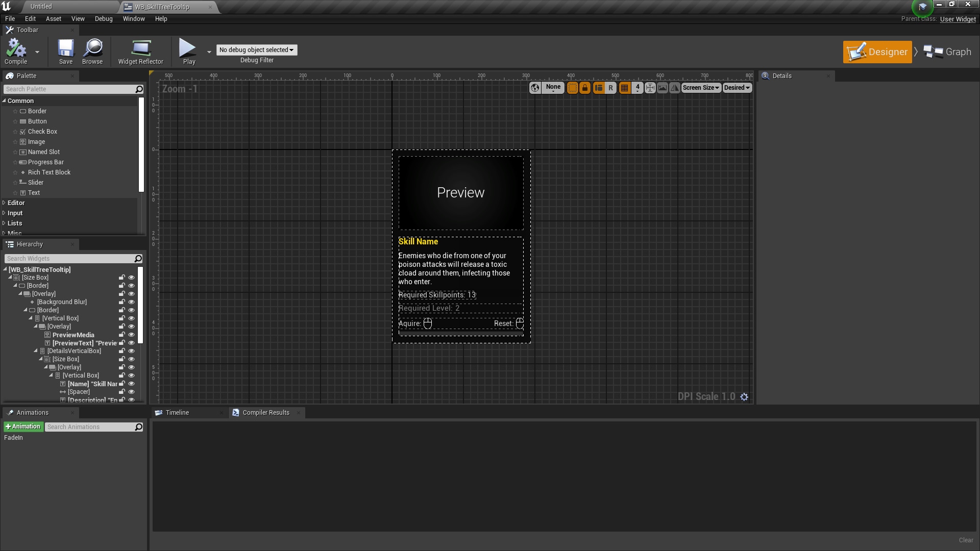Viewport: 980px width, 551px height.
Task: Open the Widget Reflector tool
Action: coord(141,51)
